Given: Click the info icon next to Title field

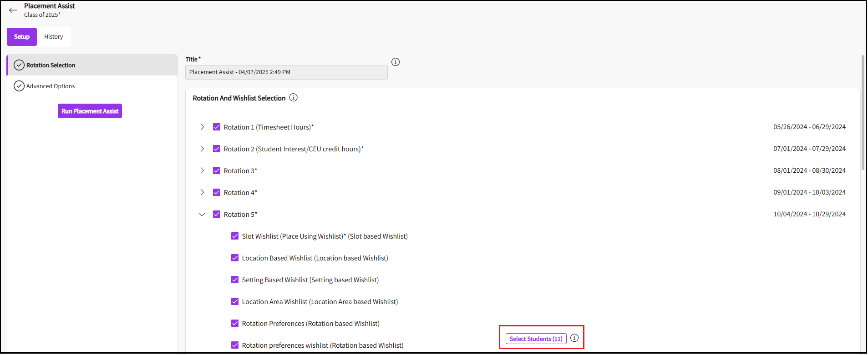Looking at the screenshot, I should tap(395, 62).
